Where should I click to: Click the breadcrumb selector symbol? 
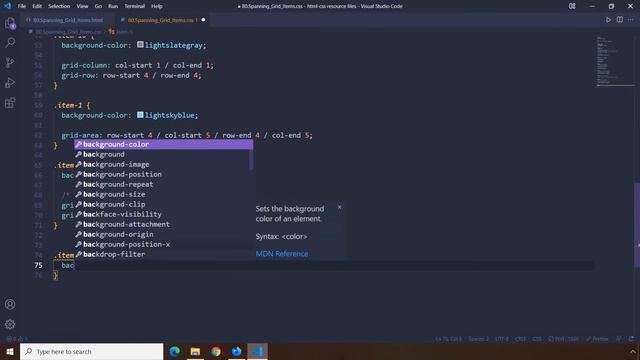click(x=121, y=32)
